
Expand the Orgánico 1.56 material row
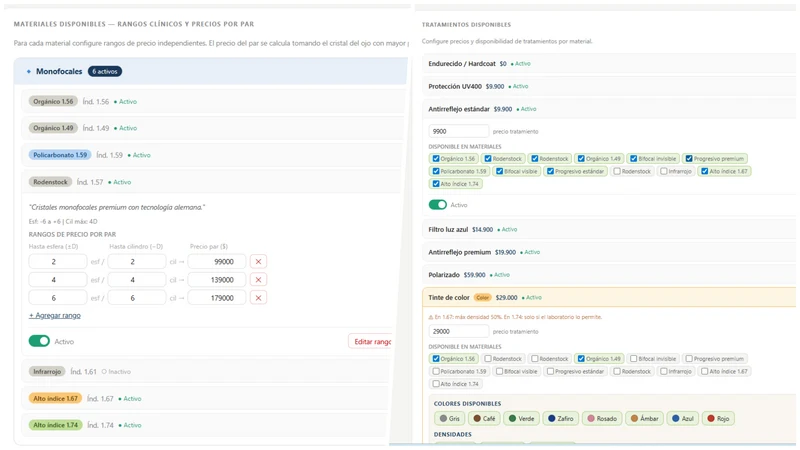tap(213, 102)
